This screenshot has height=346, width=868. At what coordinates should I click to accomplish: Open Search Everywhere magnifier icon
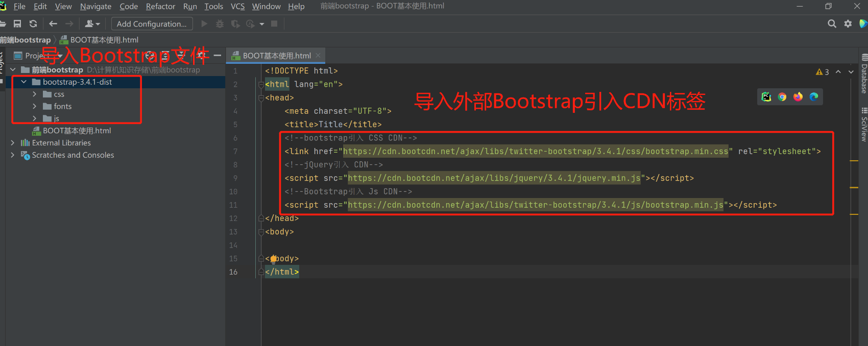click(x=832, y=24)
